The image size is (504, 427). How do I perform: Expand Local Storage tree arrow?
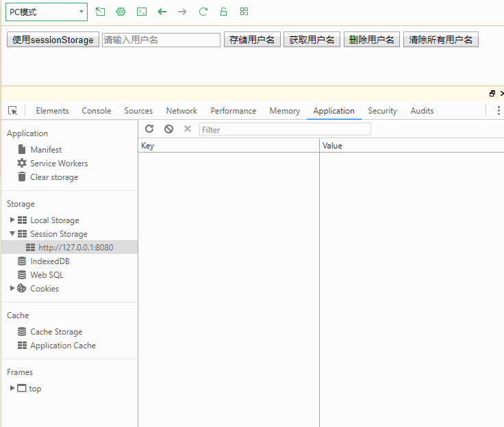tap(12, 220)
